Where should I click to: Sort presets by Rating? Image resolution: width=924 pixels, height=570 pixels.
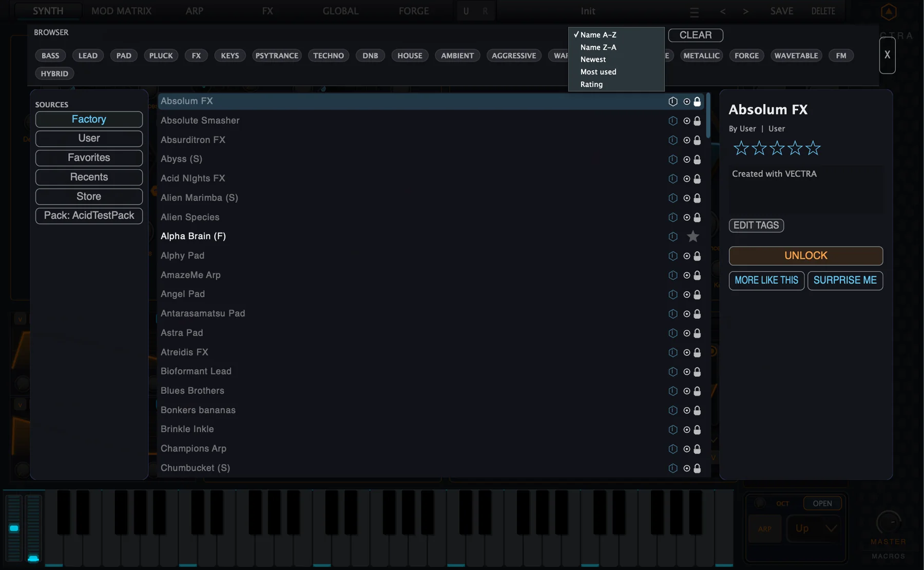tap(616, 84)
